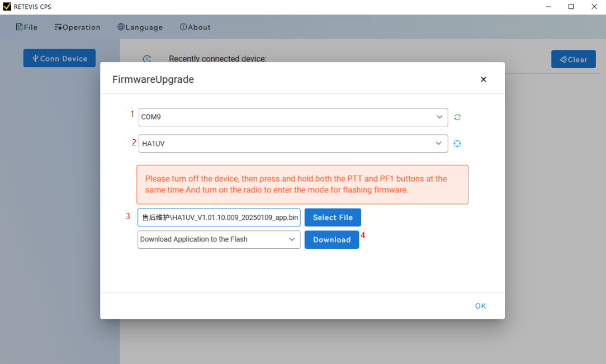Click the green refresh COM ports icon

click(457, 117)
